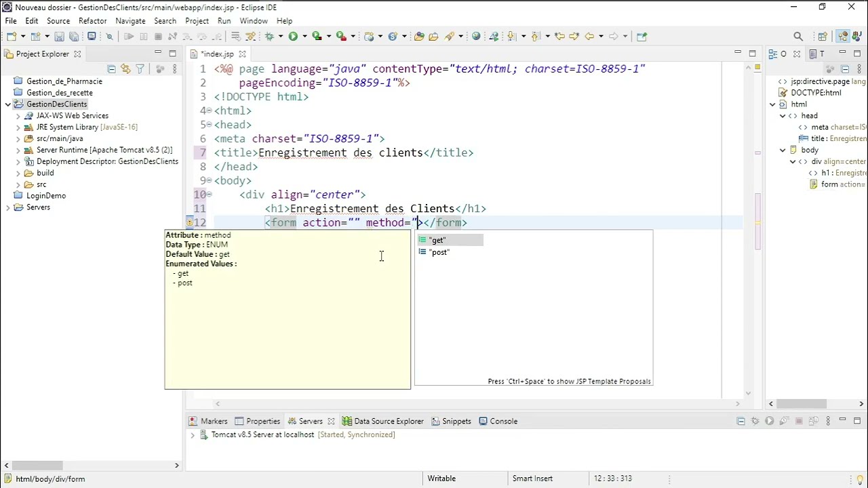Click the Coverage run icon
The image size is (868, 488).
pyautogui.click(x=317, y=36)
